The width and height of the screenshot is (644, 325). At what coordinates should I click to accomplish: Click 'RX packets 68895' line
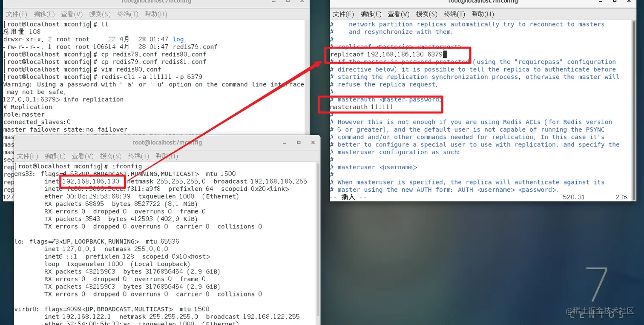74,204
